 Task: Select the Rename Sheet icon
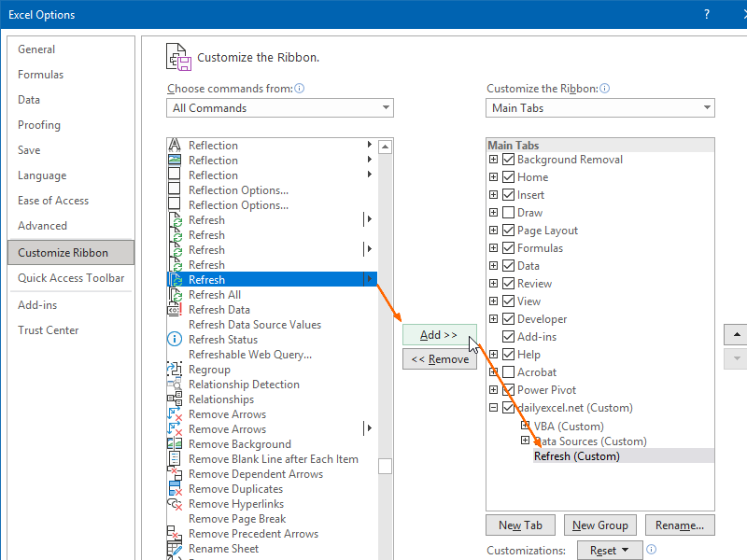coord(175,549)
